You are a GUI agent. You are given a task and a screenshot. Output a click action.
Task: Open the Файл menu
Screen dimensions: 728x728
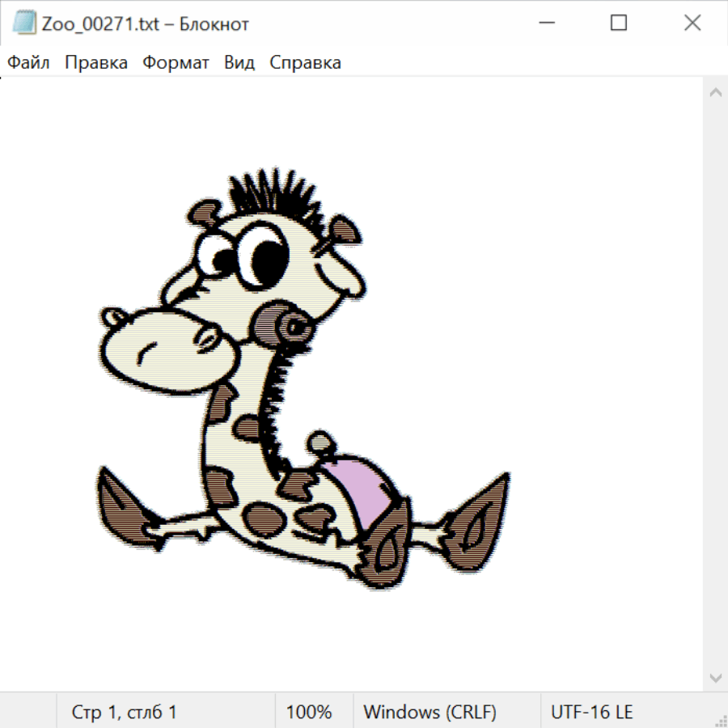coord(28,63)
